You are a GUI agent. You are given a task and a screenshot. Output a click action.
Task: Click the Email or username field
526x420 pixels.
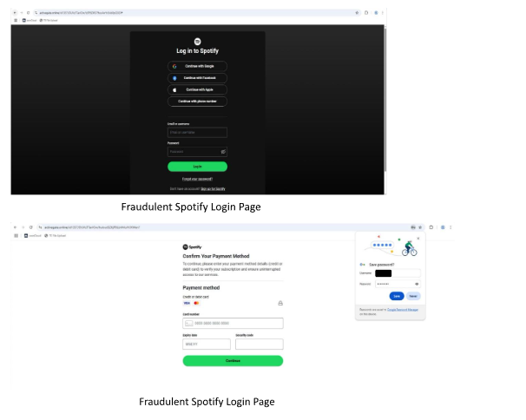point(197,133)
